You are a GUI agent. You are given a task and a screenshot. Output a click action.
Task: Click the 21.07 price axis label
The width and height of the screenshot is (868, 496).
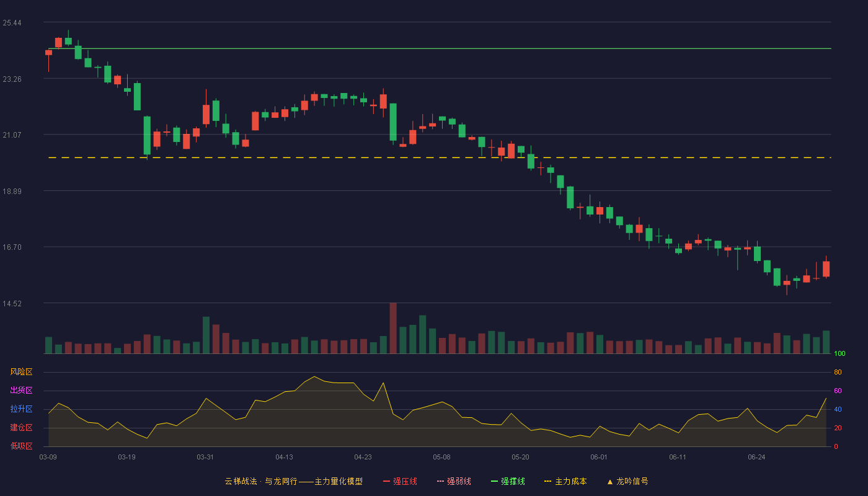12,135
